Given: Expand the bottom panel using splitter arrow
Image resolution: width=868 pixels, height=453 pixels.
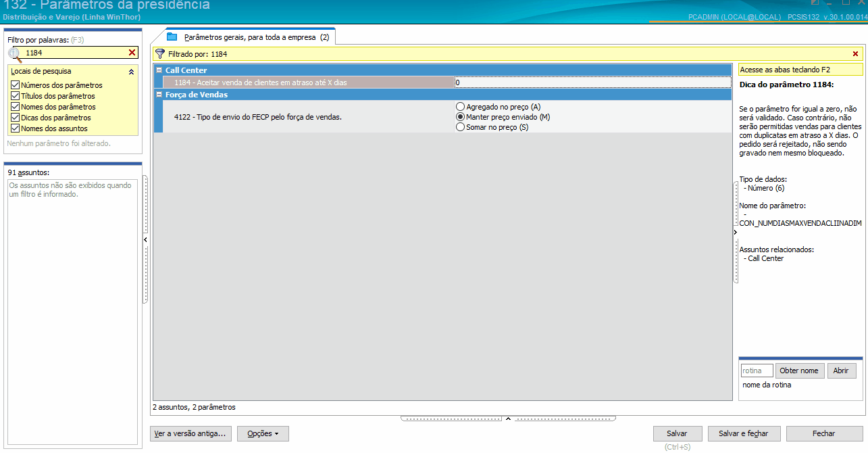Looking at the screenshot, I should pos(508,419).
